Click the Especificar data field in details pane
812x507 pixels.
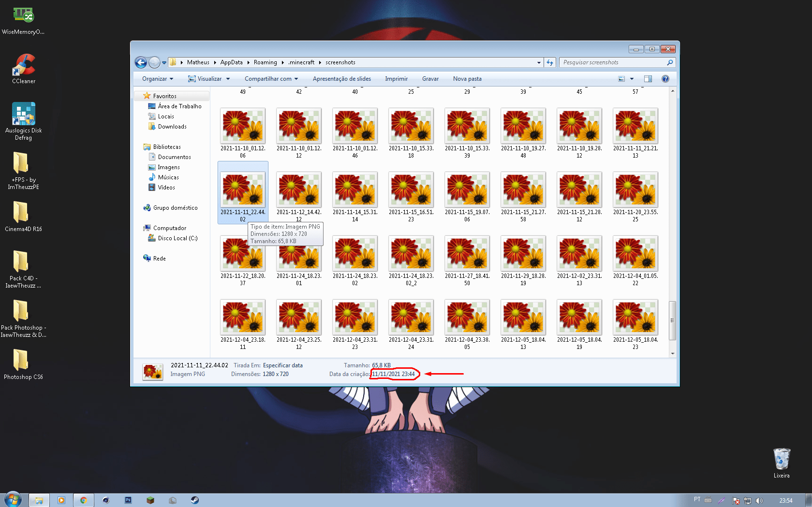[x=283, y=365]
